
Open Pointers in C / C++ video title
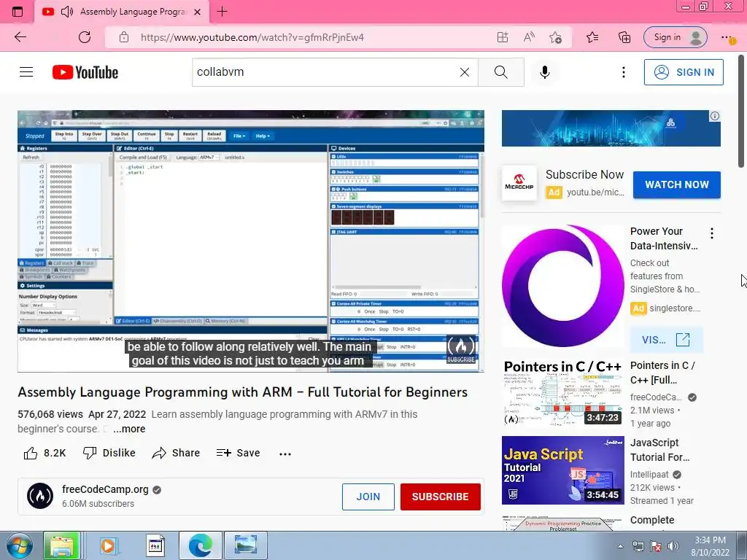pos(662,373)
